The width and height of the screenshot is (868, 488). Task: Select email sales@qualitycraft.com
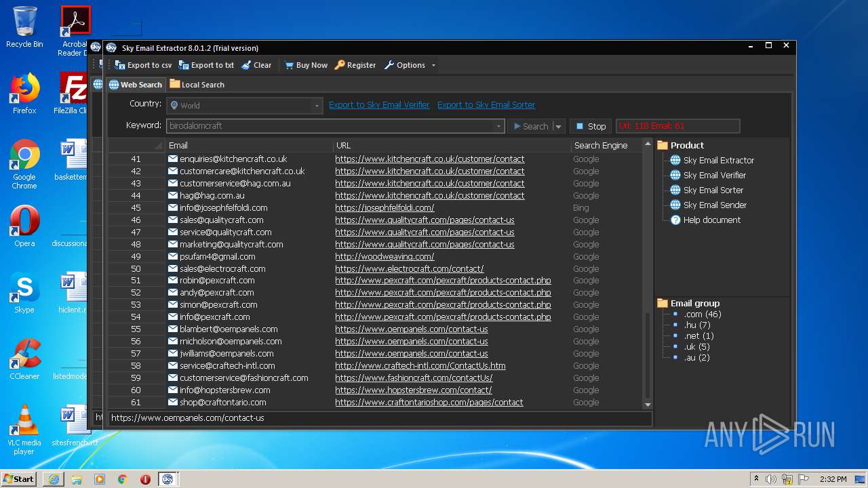pos(221,220)
